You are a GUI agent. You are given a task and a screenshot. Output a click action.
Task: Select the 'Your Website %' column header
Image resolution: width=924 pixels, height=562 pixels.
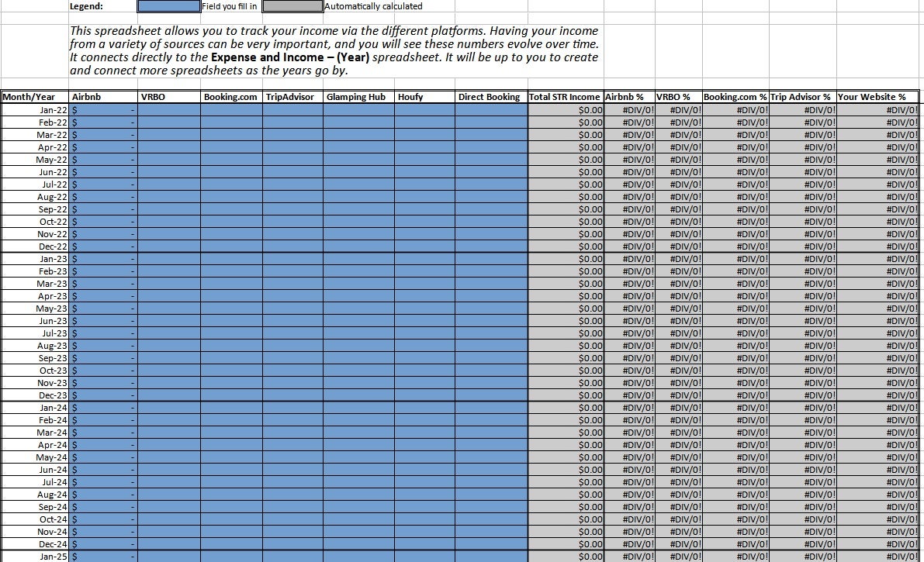(877, 97)
